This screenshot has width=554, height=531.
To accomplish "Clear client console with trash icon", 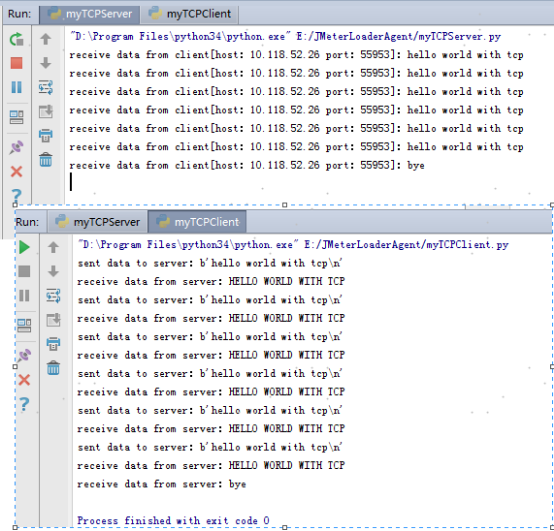I will point(53,368).
